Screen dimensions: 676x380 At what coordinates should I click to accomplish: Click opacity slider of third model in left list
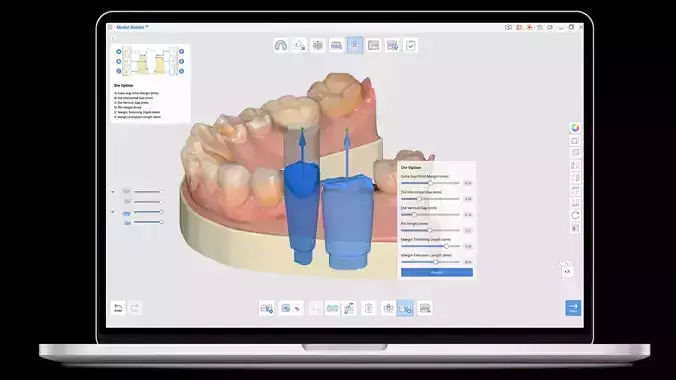point(148,212)
